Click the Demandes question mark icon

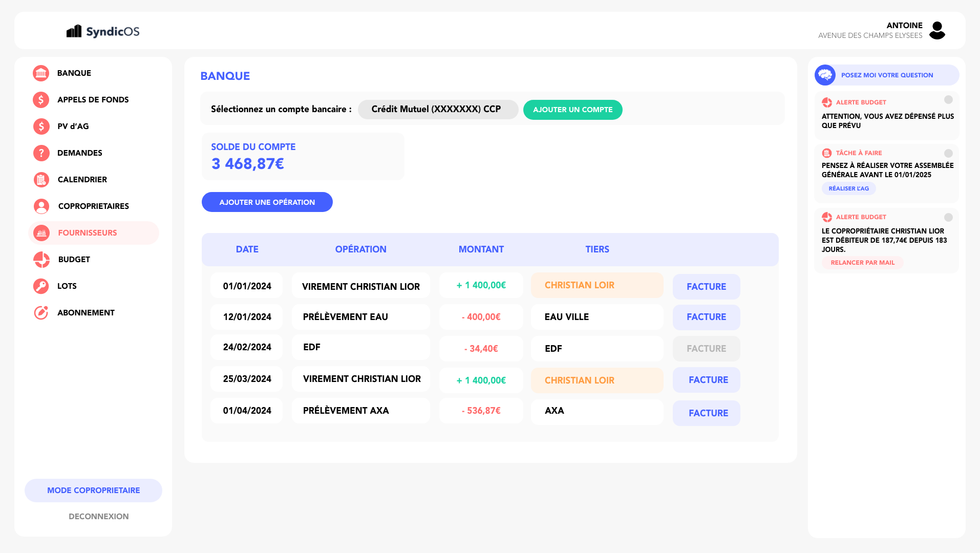tap(41, 153)
